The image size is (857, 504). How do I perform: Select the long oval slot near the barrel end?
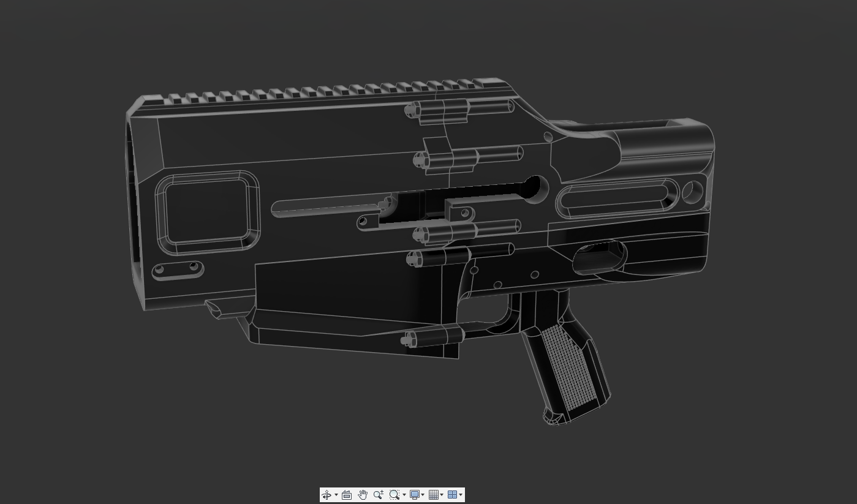coord(617,198)
